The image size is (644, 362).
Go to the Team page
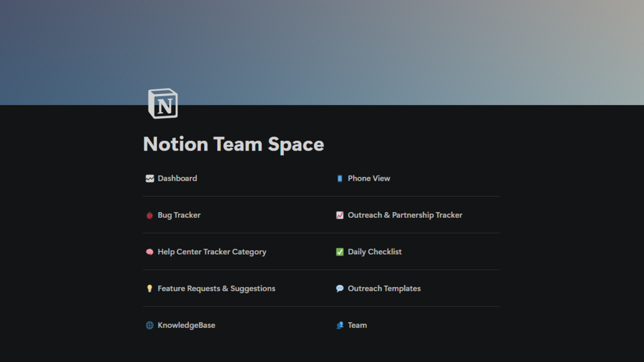358,325
